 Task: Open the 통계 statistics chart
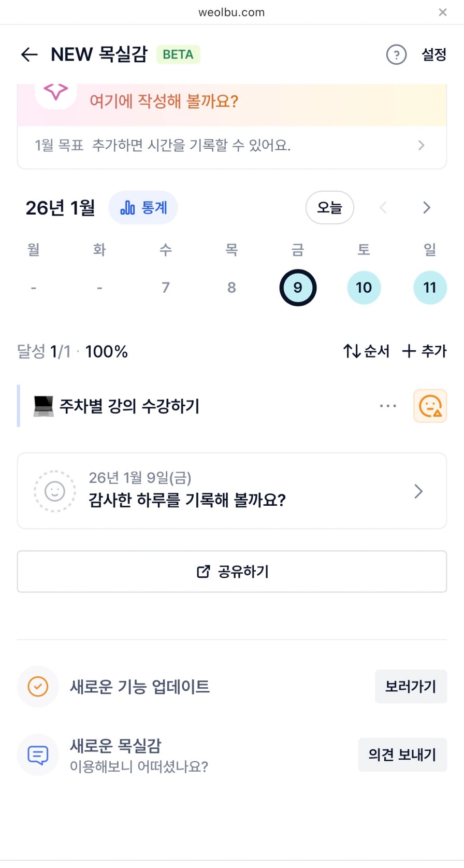[143, 208]
